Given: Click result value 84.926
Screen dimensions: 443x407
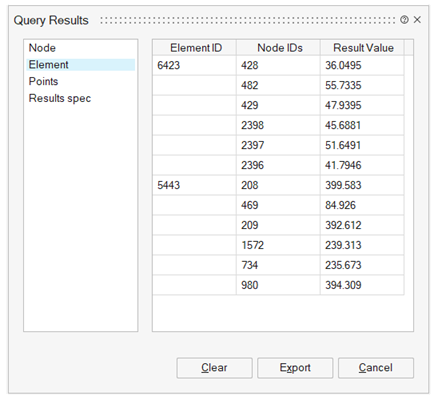Looking at the screenshot, I should (362, 205).
